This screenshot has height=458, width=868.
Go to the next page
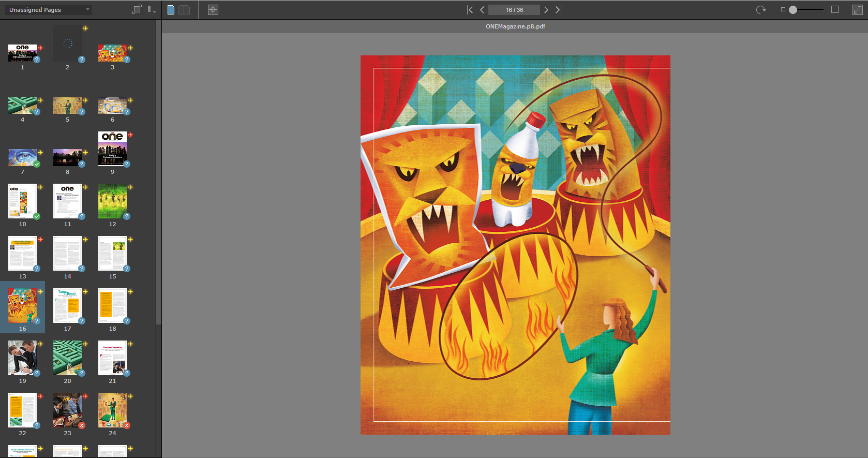[546, 10]
